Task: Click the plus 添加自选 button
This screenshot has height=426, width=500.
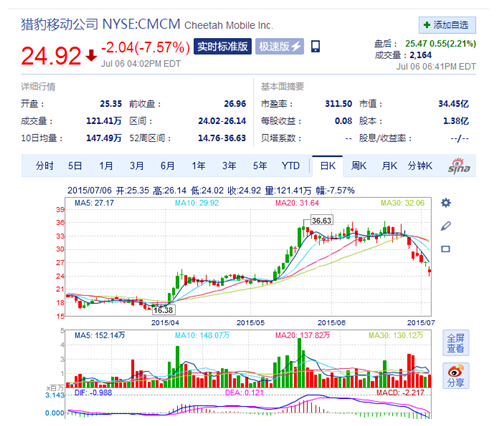Action: 447,25
